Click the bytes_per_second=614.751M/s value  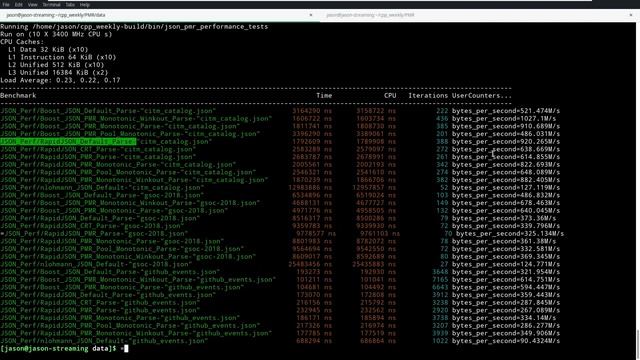(x=506, y=280)
